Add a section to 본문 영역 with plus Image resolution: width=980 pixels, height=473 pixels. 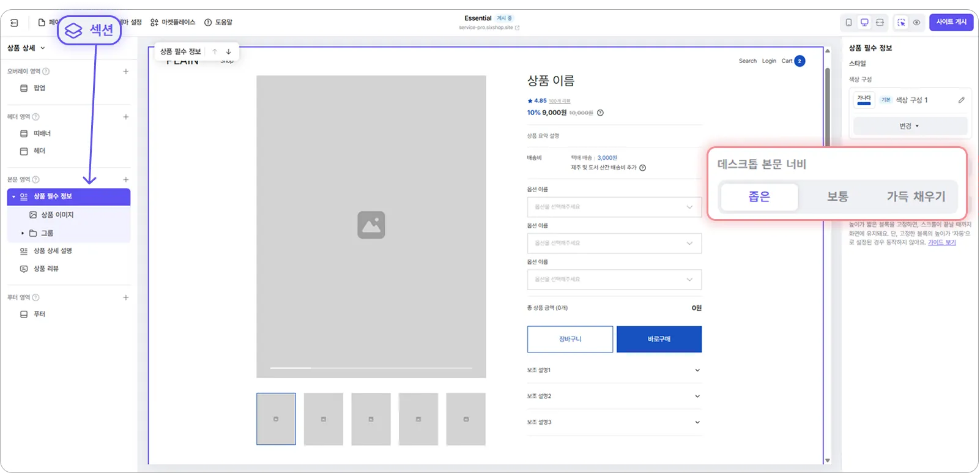[126, 180]
